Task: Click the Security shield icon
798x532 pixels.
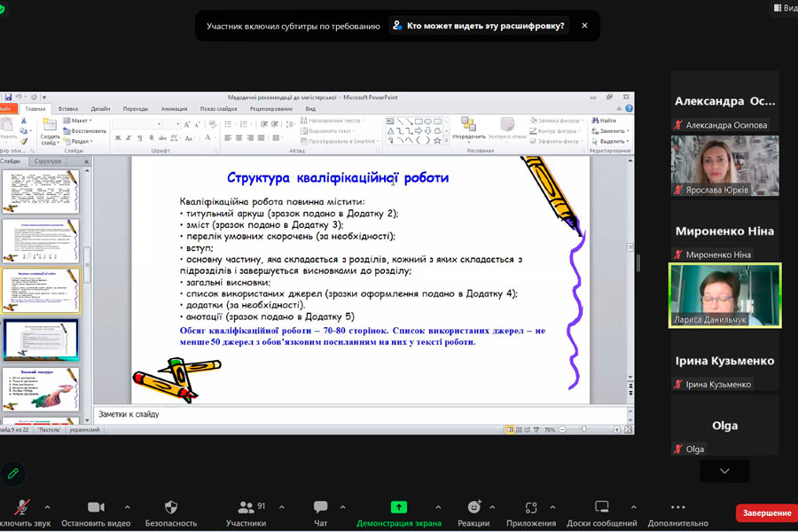Action: (x=171, y=507)
